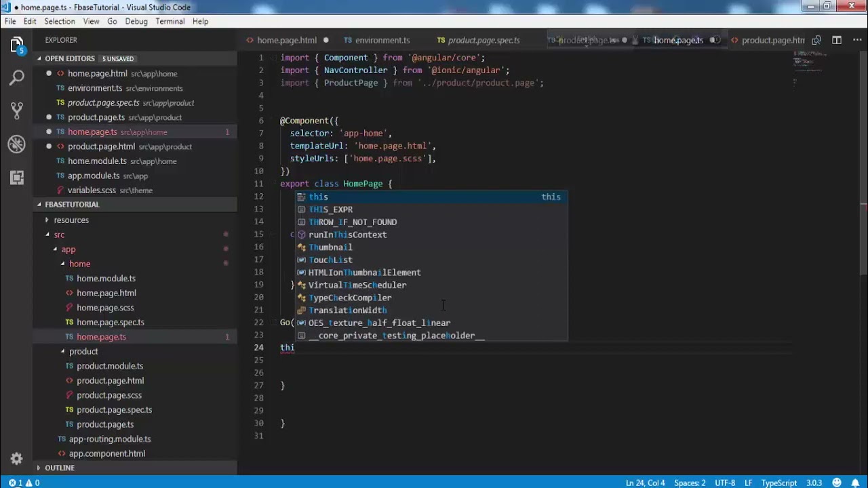Select 'this' suggestion in autocomplete list

[431, 197]
